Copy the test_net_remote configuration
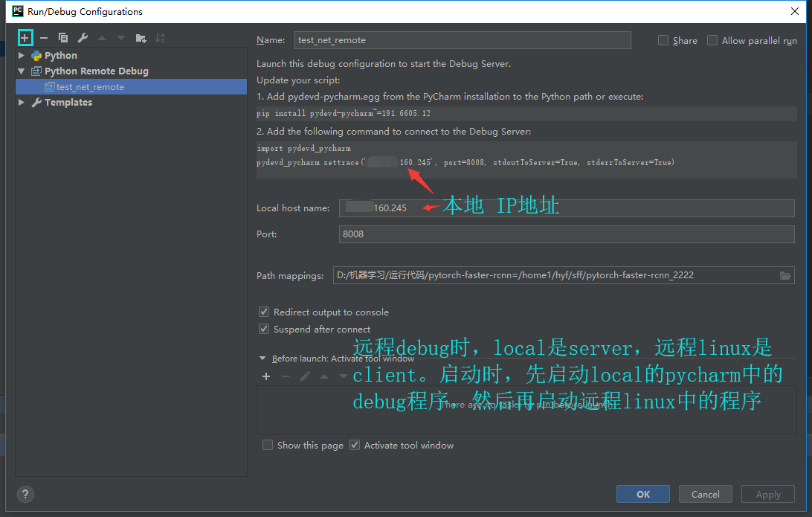Viewport: 812px width, 517px height. (62, 37)
